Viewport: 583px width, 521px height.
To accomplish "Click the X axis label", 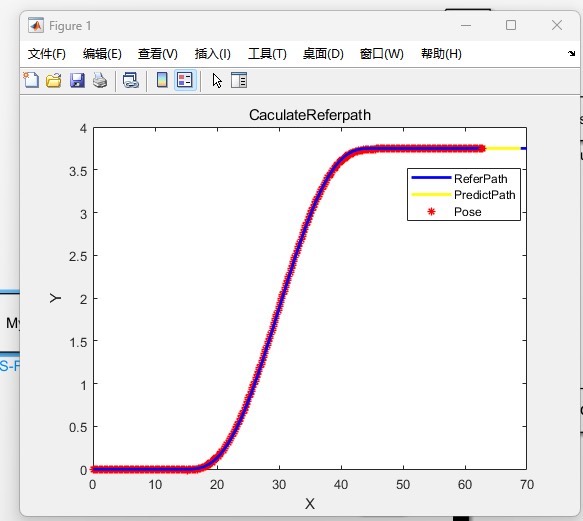I will (310, 504).
